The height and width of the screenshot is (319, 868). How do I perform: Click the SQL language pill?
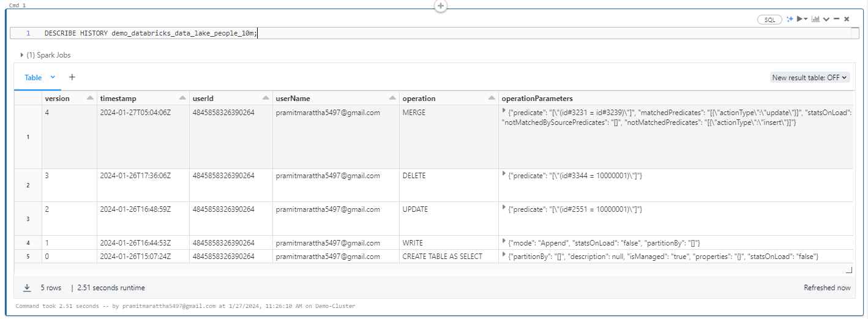click(x=769, y=20)
